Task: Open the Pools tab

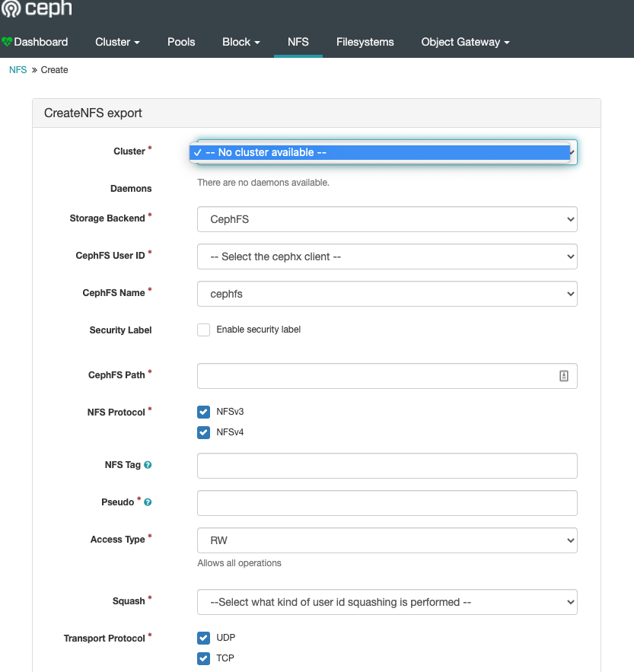Action: click(181, 42)
